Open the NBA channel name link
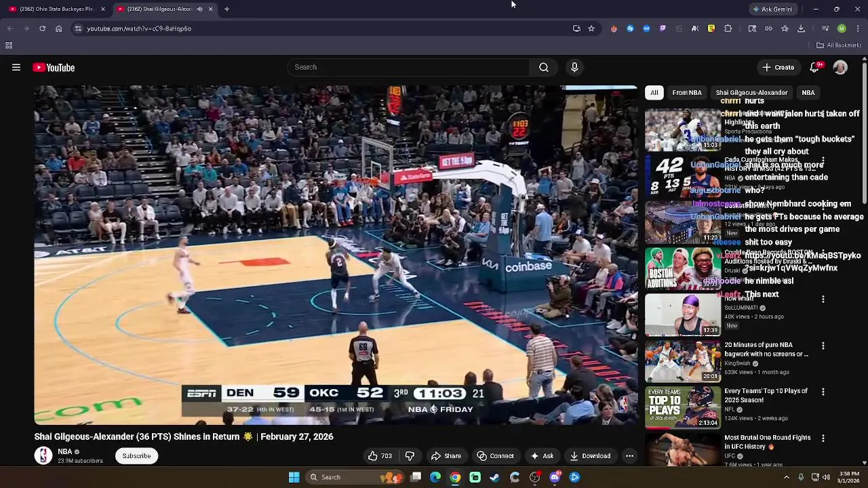This screenshot has width=868, height=488. pos(65,451)
